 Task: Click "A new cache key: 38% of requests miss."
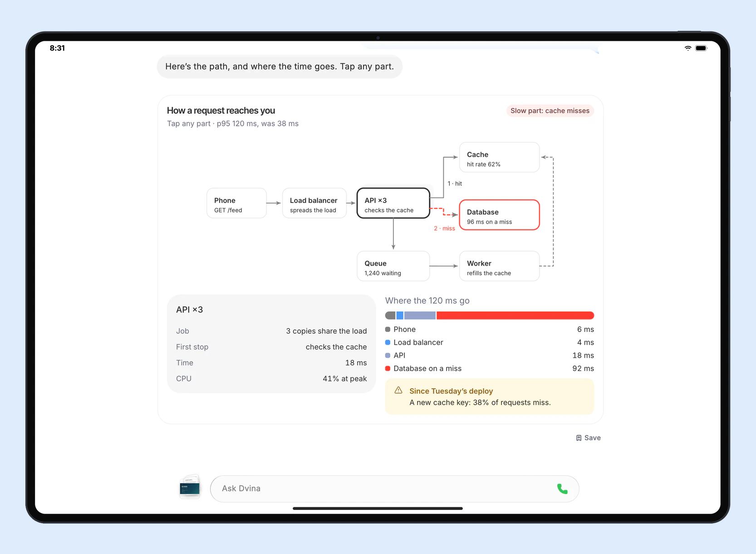coord(480,403)
